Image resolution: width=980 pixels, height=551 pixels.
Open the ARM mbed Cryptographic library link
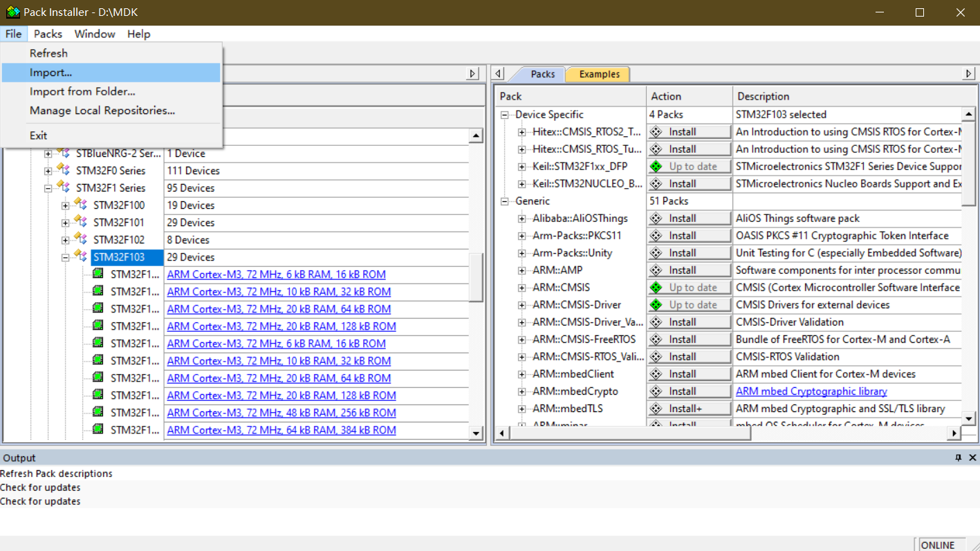[x=811, y=391]
